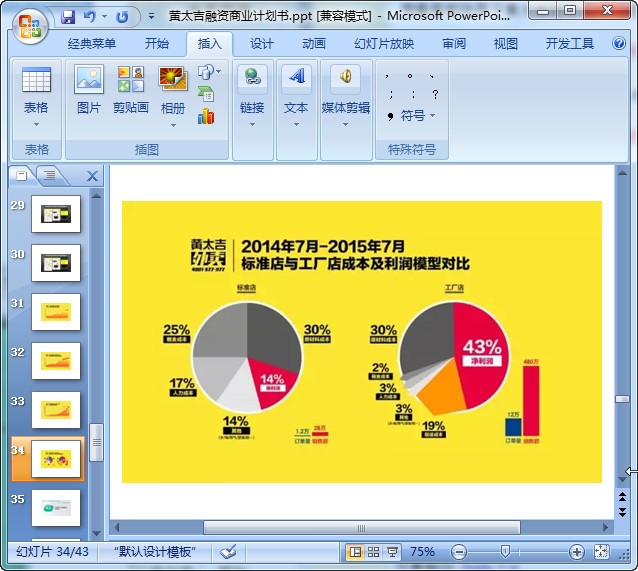The image size is (638, 571).
Task: Insert the comma special symbol
Action: [x=387, y=76]
